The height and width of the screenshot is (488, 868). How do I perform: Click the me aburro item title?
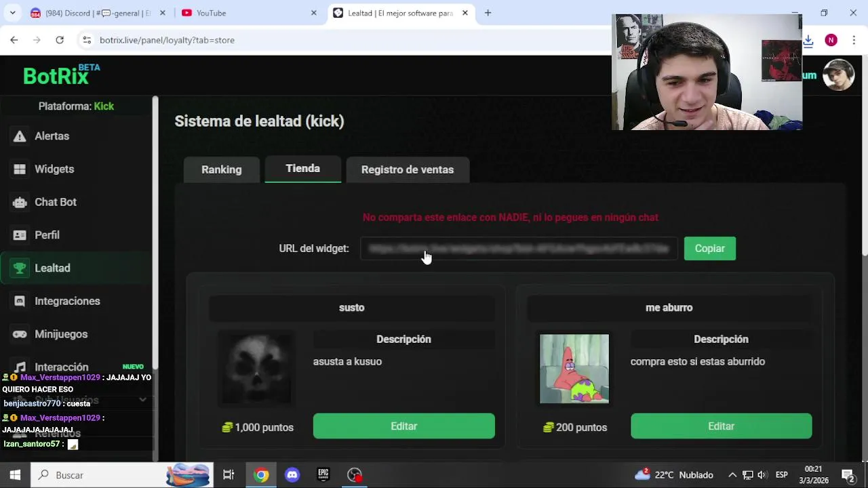coord(669,308)
